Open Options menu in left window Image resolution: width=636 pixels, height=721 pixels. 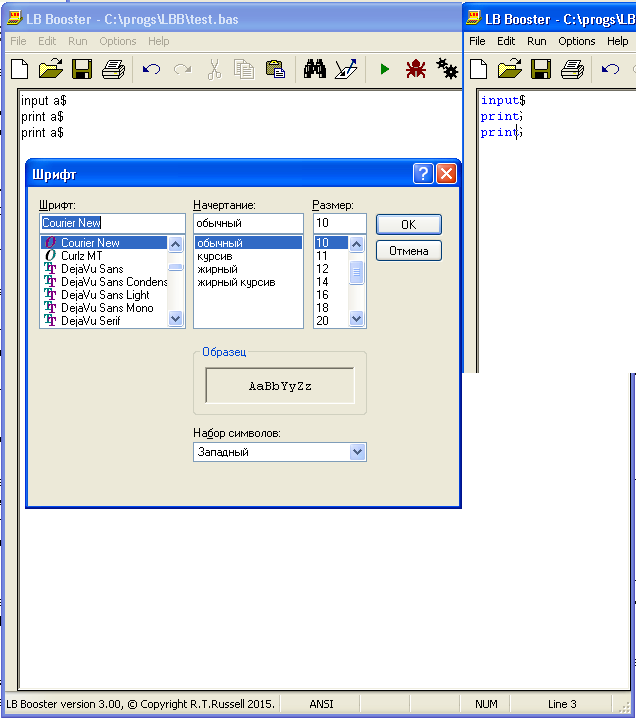(118, 41)
